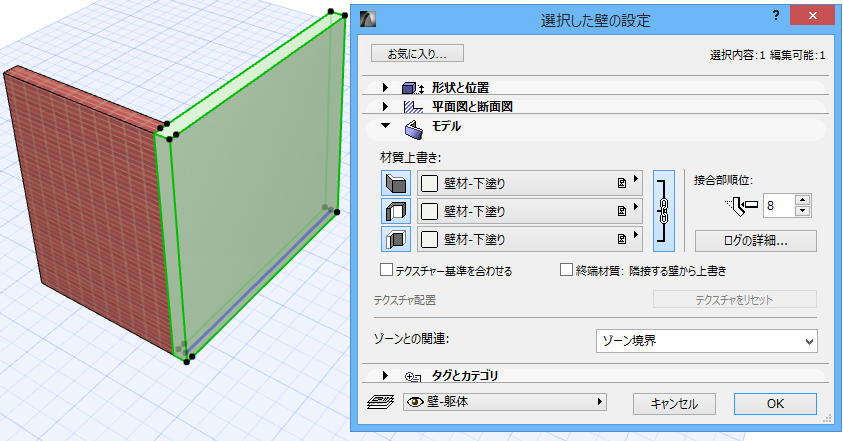Click first row material color swatch

click(429, 183)
